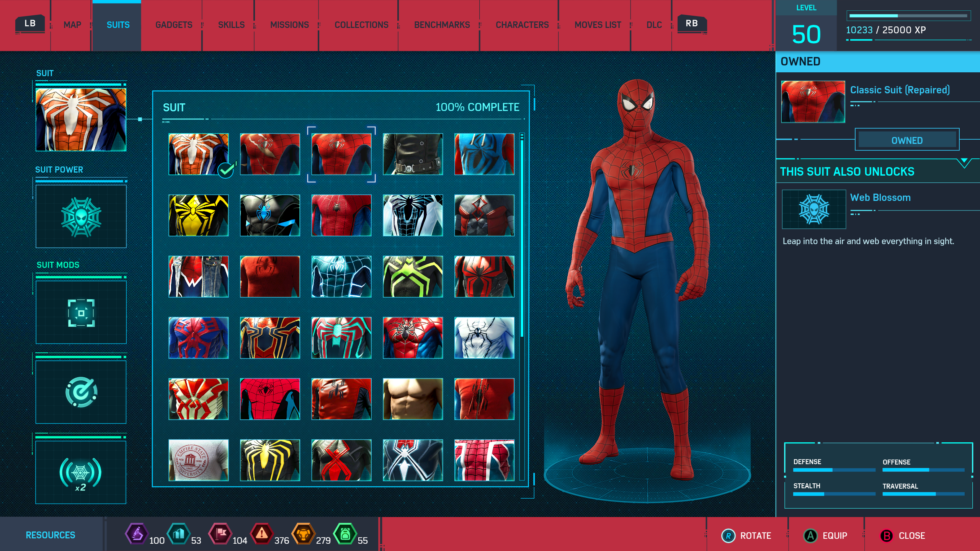Viewport: 980px width, 551px height.
Task: Open the current Suit slot on left panel
Action: [x=81, y=120]
